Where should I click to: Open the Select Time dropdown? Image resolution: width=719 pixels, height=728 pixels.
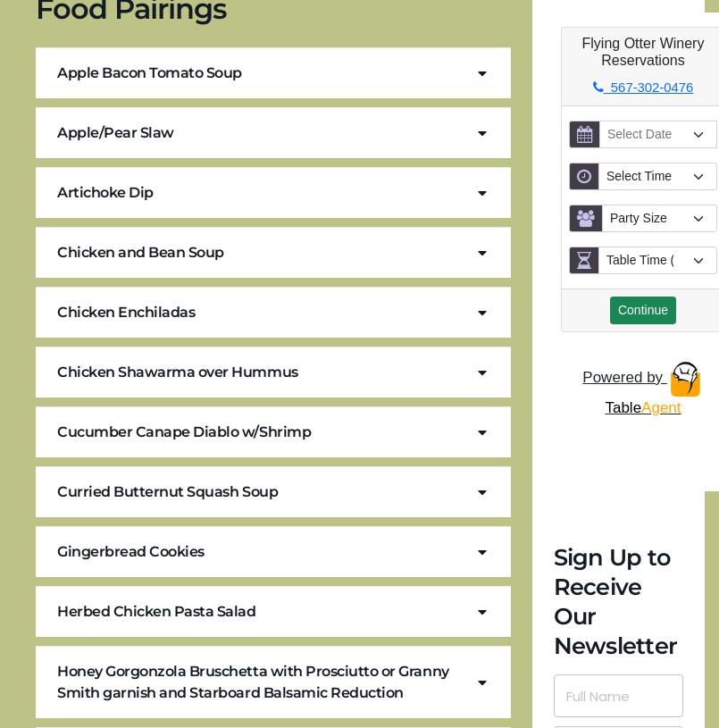click(x=657, y=177)
